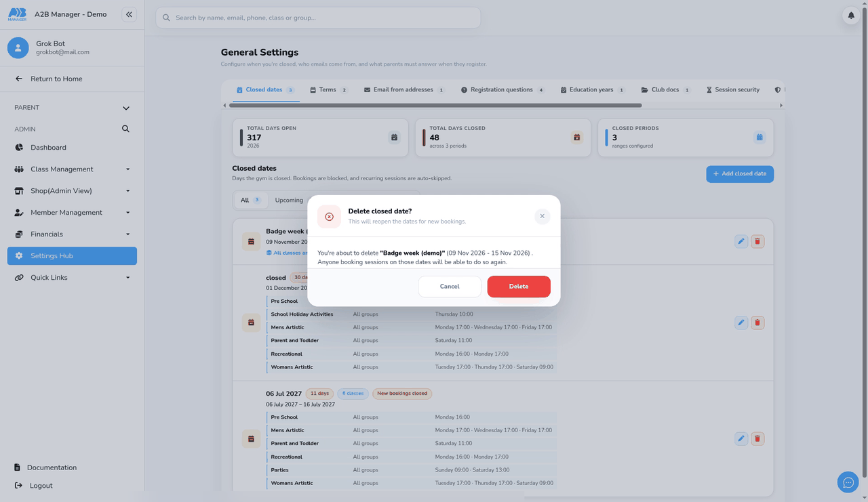Focus the global search field
The image size is (868, 502).
pyautogui.click(x=318, y=18)
